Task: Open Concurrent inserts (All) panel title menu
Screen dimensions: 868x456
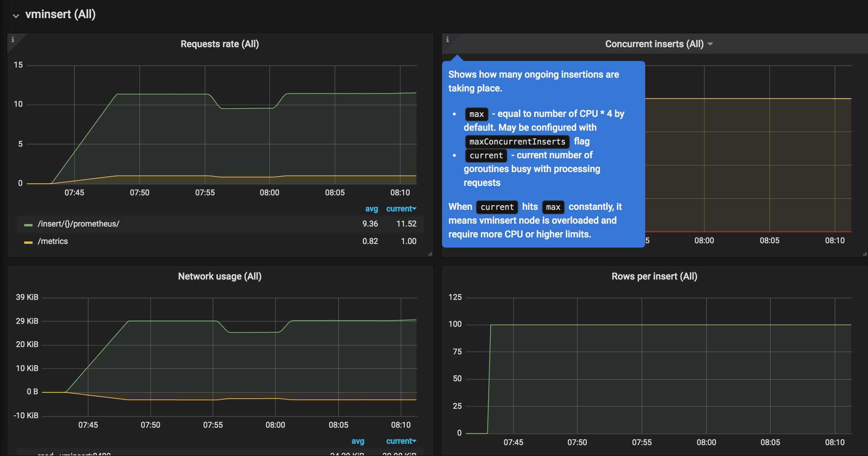Action: click(x=654, y=44)
